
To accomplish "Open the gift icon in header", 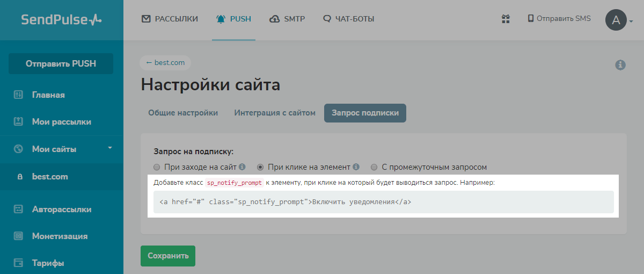I will click(x=505, y=19).
